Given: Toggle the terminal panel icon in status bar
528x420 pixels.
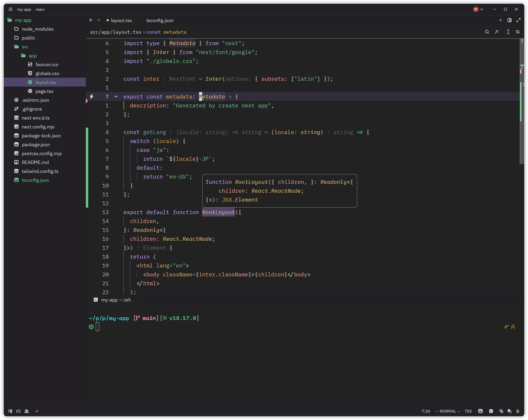Looking at the screenshot, I should [491, 411].
